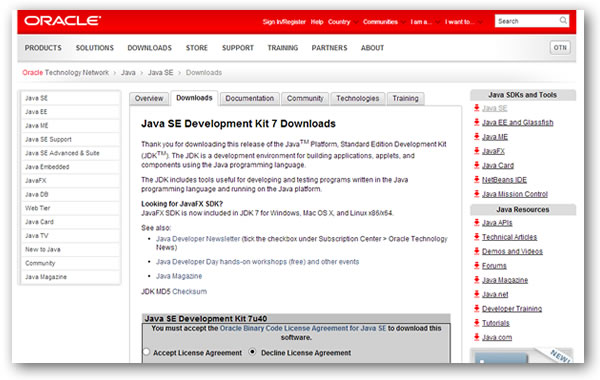Open the Store menu

pos(197,48)
